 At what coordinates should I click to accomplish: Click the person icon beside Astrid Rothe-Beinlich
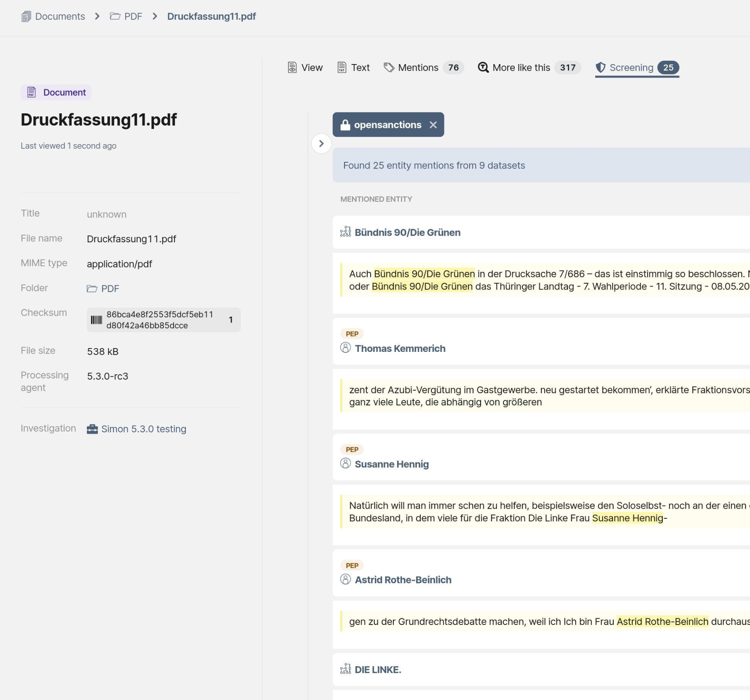coord(345,579)
